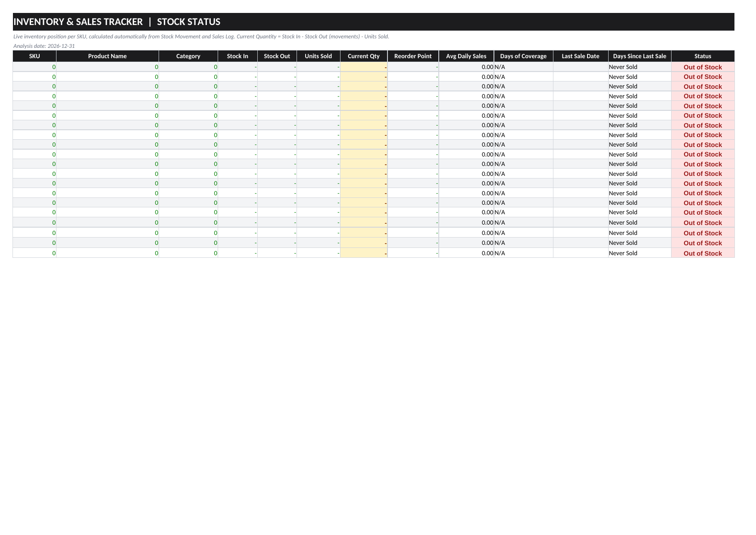
Task: Click the Live inventory position description text
Action: click(x=201, y=37)
